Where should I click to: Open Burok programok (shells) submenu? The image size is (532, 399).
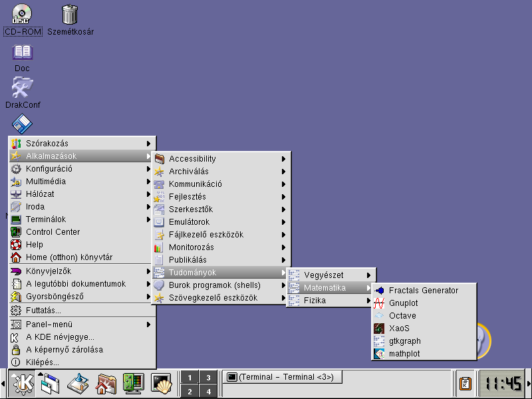pos(221,285)
